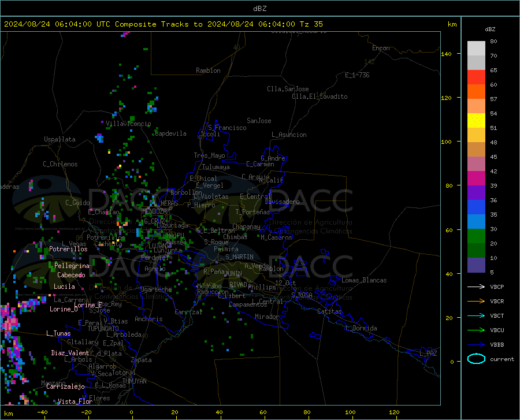Click the Anchoris map label

[x=148, y=319]
